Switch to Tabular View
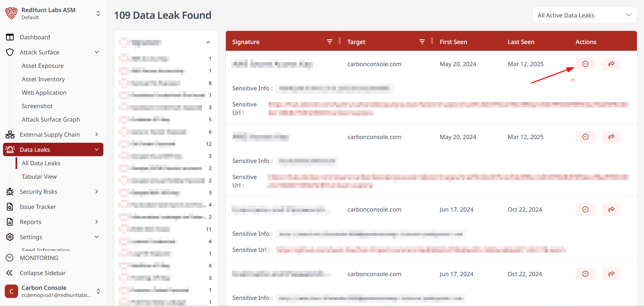This screenshot has height=307, width=644. click(x=39, y=177)
